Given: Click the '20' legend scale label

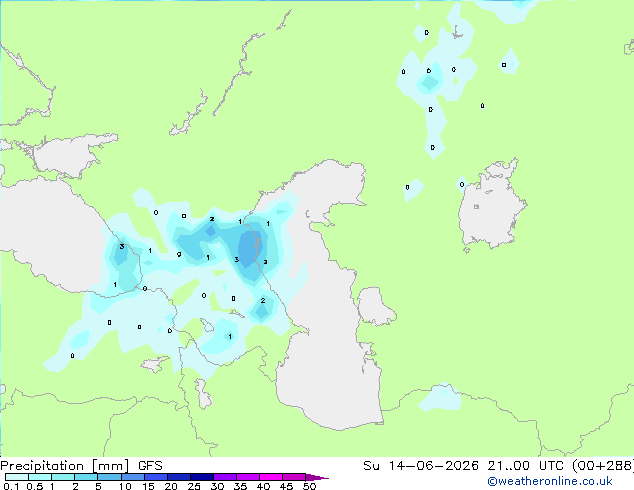Looking at the screenshot, I should click(x=171, y=486).
